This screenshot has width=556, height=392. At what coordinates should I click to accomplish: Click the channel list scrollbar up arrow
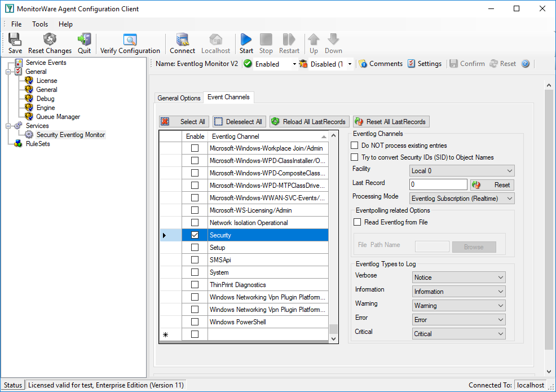click(333, 135)
